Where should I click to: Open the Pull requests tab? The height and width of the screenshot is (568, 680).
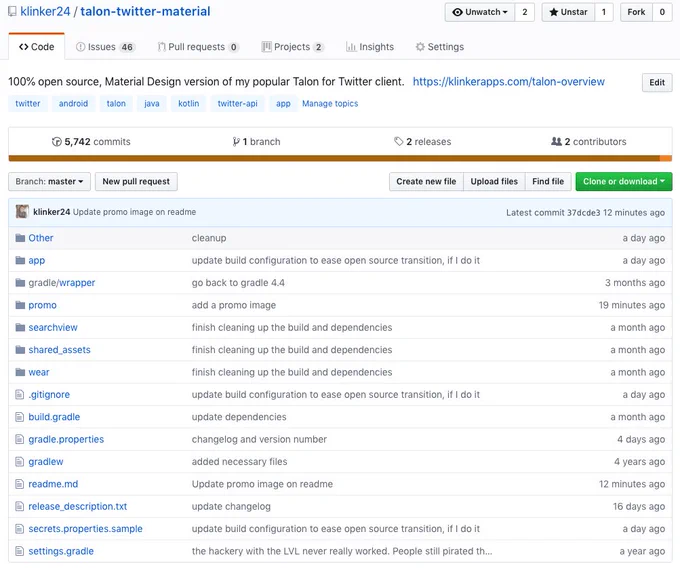198,47
